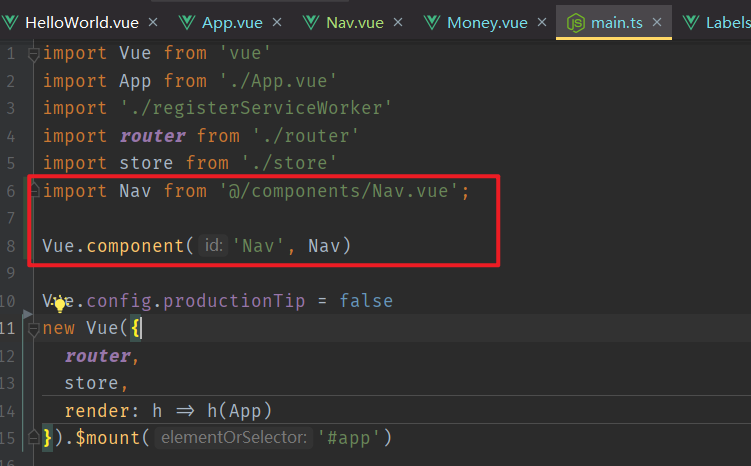Click the fold end marker on line 15

click(34, 437)
